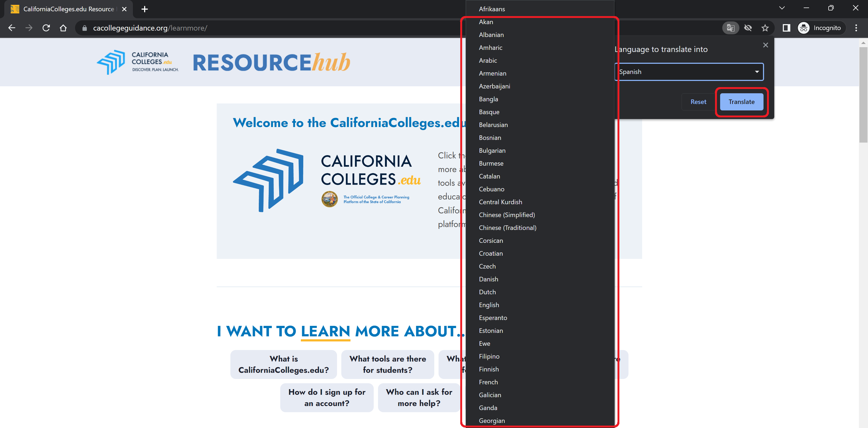Select Bulgarian language option

pos(540,150)
